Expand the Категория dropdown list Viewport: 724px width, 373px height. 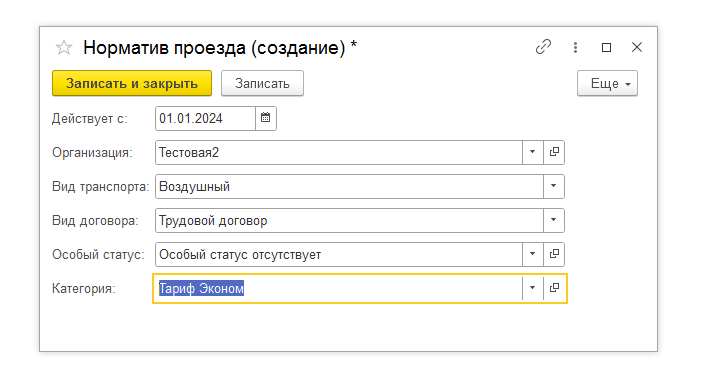point(533,288)
